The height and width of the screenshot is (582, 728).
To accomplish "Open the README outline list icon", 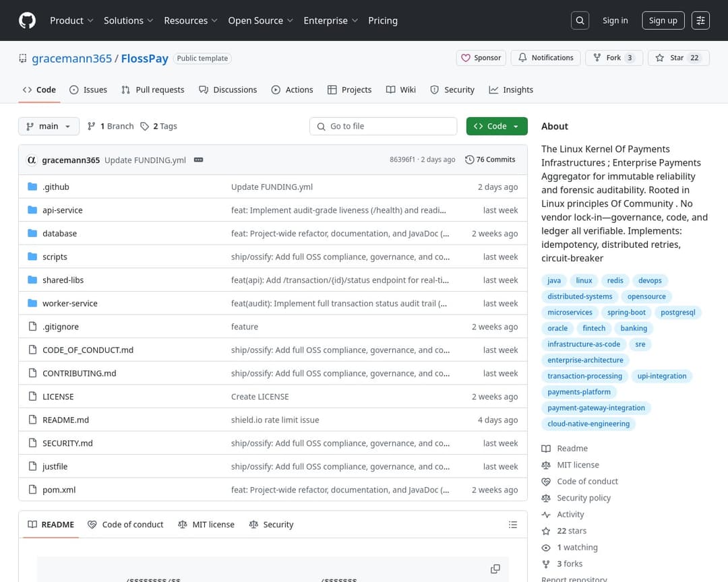I will click(512, 525).
